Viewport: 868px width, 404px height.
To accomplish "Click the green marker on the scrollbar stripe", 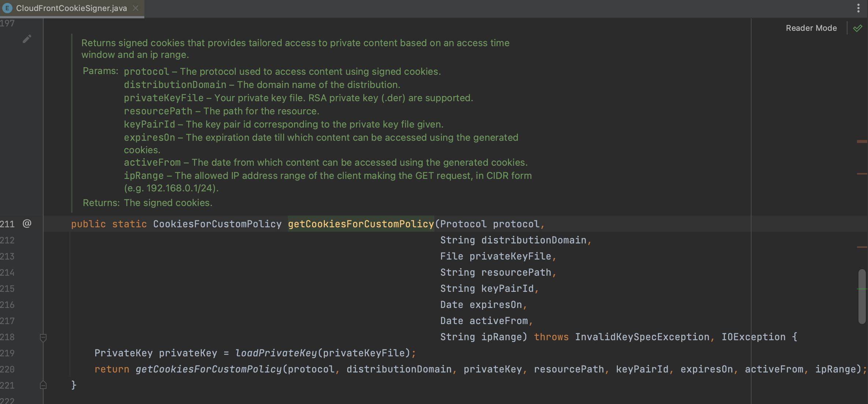I will [x=862, y=289].
